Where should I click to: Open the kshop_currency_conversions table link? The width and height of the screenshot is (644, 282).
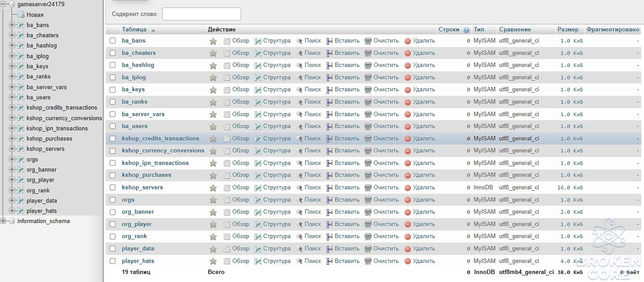(x=163, y=151)
